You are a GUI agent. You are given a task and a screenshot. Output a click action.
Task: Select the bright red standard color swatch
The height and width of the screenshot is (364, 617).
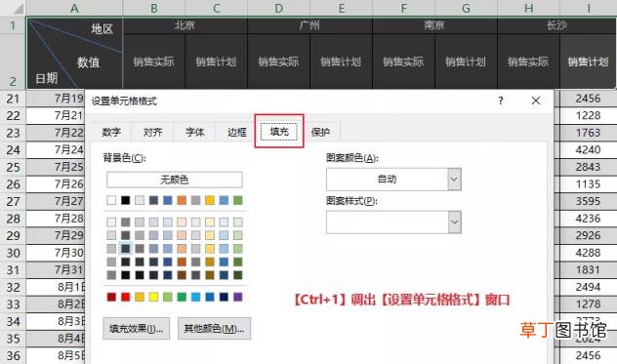[x=126, y=297]
